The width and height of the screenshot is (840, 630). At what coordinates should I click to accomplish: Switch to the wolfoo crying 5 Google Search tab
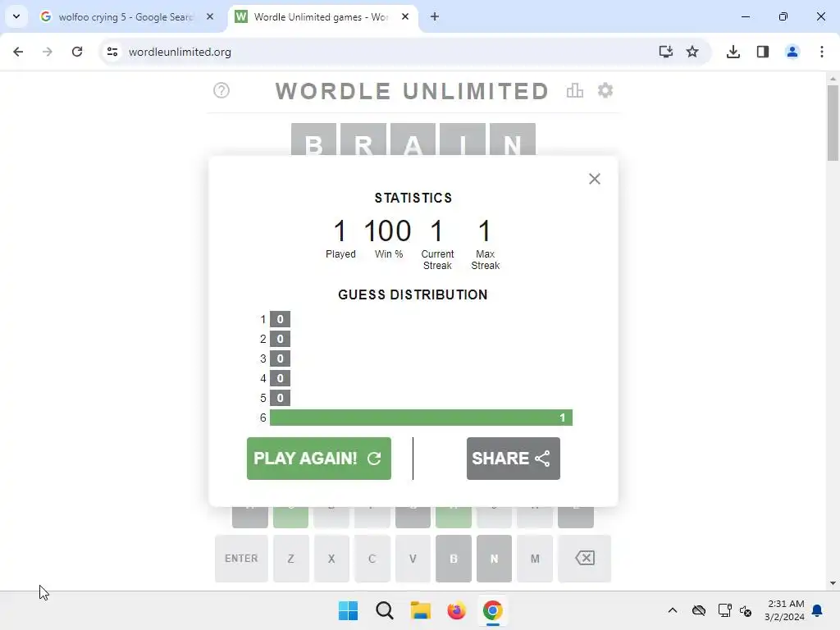126,17
